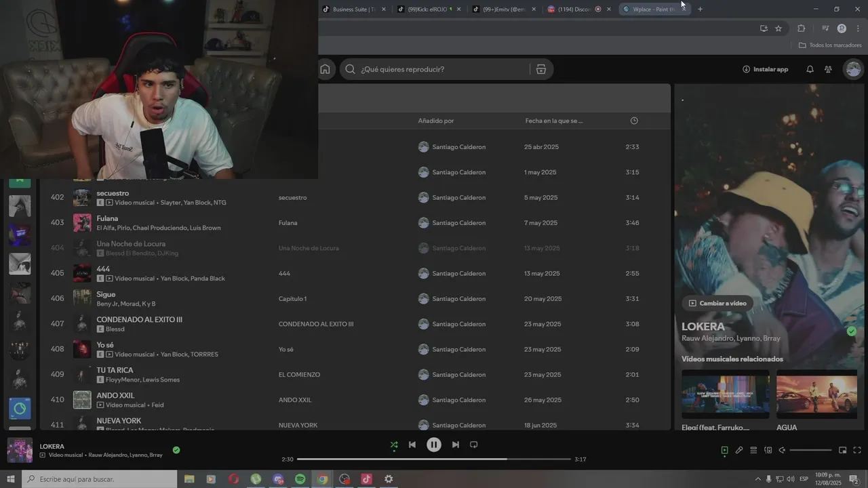Show hidden system tray icons
This screenshot has height=488, width=868.
coord(758,479)
